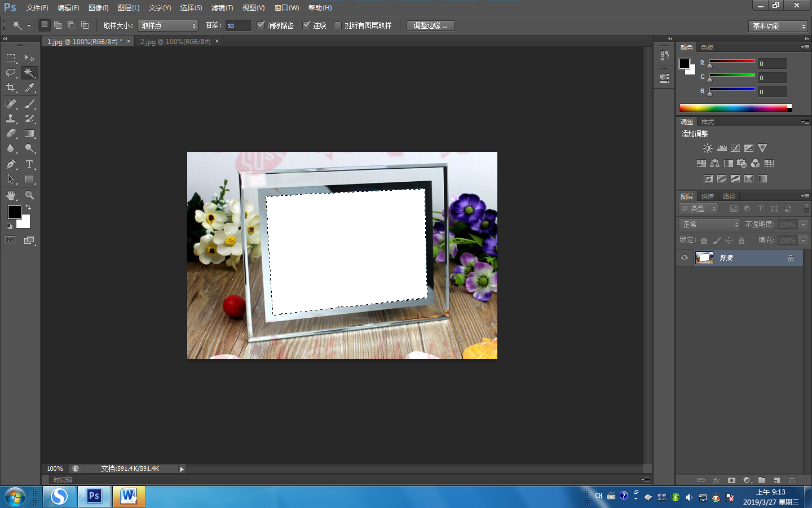
Task: Select the History Brush tool
Action: 29,119
